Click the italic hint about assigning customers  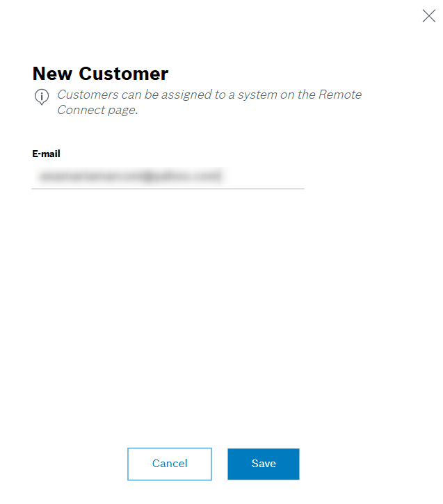coord(209,102)
